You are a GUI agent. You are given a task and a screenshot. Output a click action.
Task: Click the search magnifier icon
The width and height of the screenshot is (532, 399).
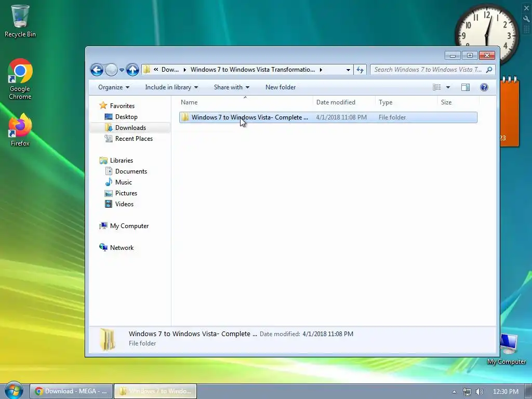tap(489, 70)
